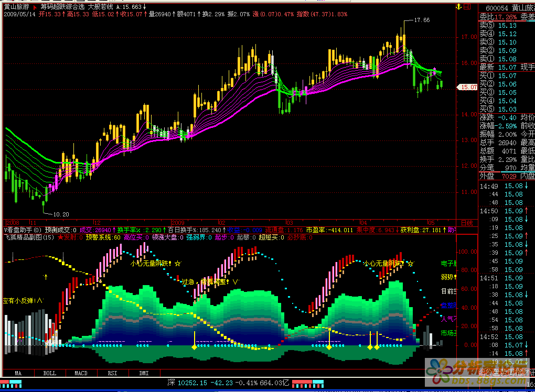This screenshot has width=535, height=392.
Task: Switch to the RSI indicator tab
Action: coord(112,373)
